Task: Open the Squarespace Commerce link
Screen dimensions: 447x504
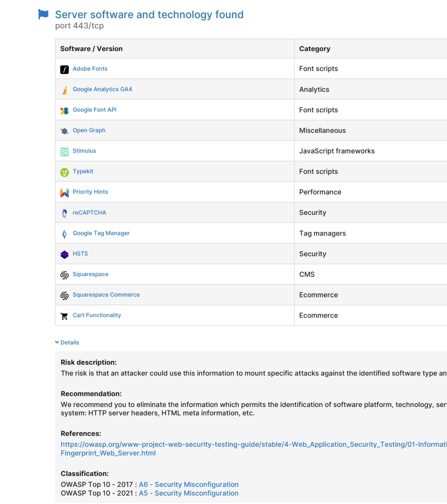Action: point(106,295)
